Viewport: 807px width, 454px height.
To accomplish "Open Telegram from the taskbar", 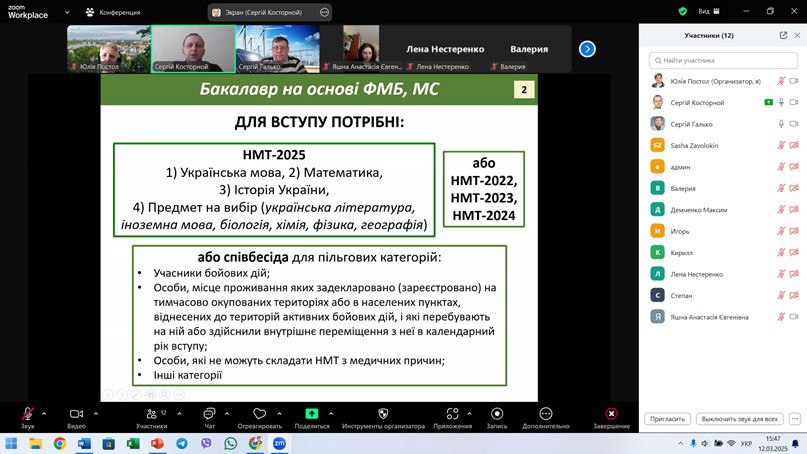I will [x=182, y=443].
